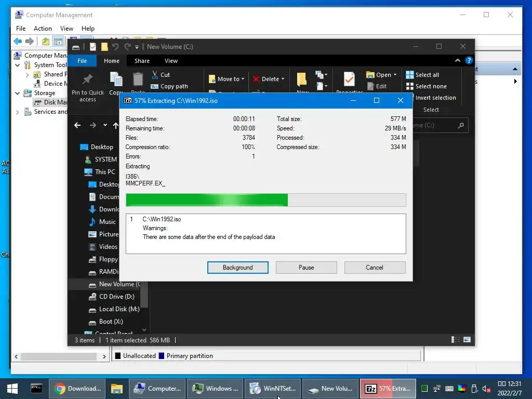Select Desktop in the Explorer navigation pane

tap(96, 147)
